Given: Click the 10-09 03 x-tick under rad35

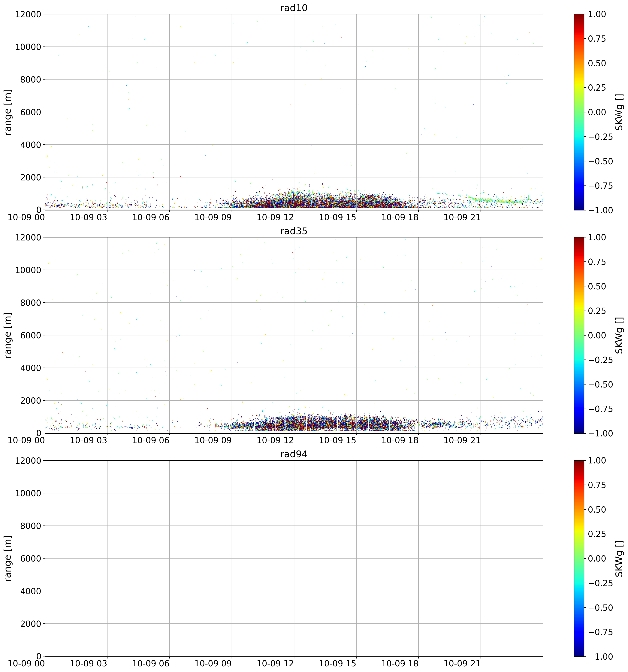Looking at the screenshot, I should click(x=89, y=440).
